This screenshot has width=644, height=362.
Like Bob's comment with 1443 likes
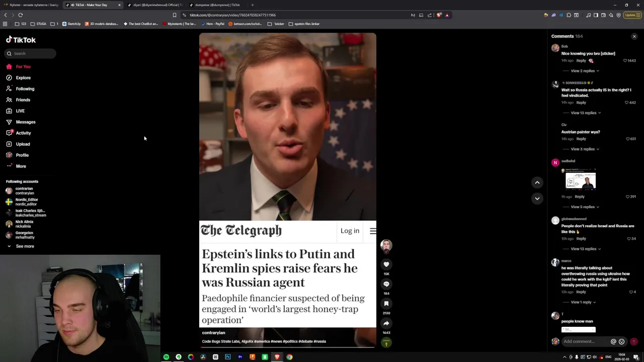point(629,60)
